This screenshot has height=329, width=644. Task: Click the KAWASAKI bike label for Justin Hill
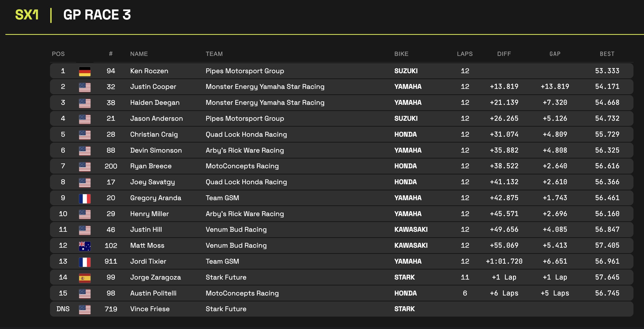(x=411, y=230)
